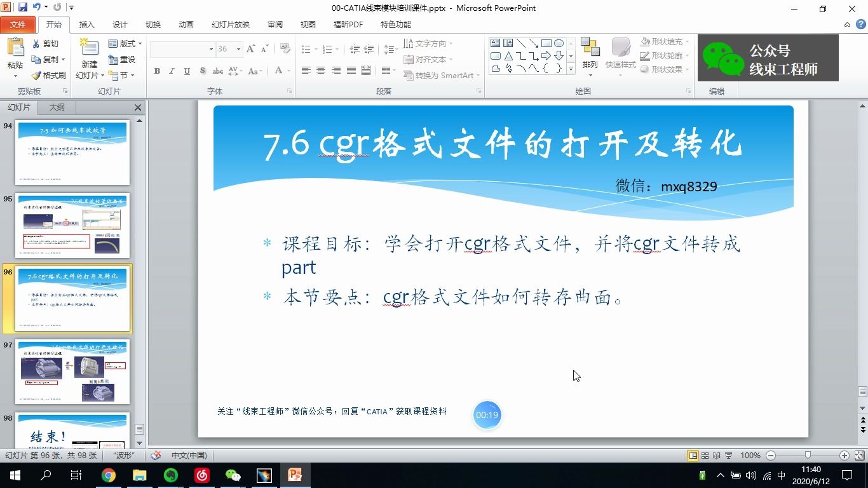Image resolution: width=868 pixels, height=488 pixels.
Task: Select slide 95 thumbnail
Action: pos(72,226)
